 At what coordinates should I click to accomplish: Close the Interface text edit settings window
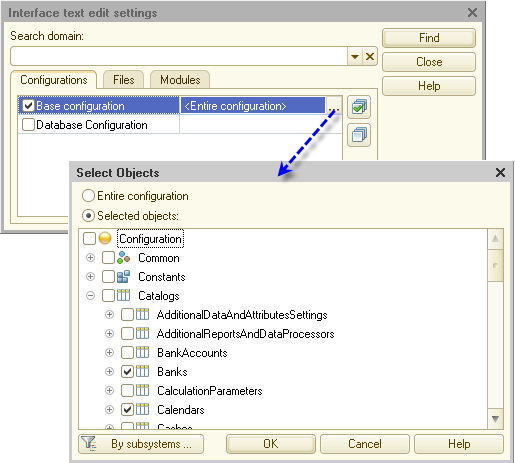(x=472, y=13)
